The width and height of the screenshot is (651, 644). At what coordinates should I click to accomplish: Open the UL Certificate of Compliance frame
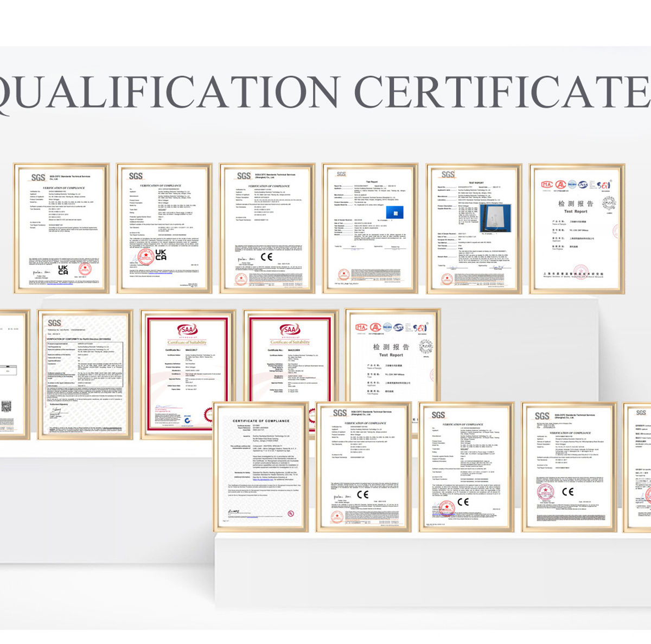coord(260,467)
